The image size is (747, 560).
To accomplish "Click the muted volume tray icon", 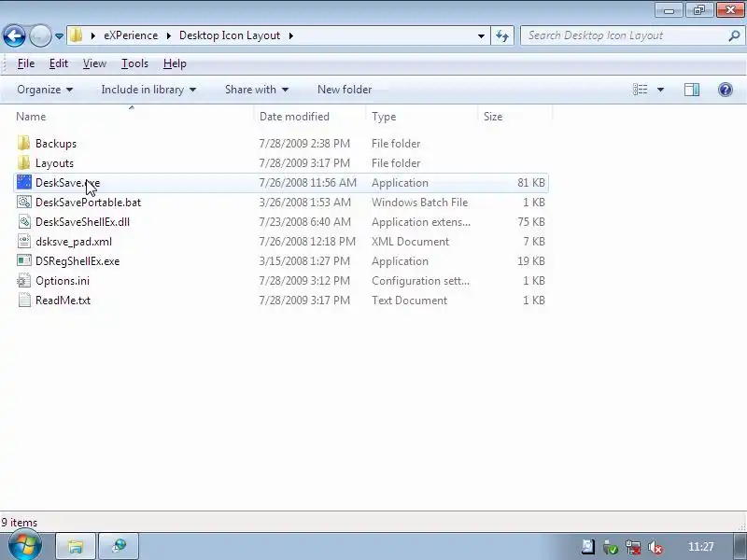I will coord(655,547).
